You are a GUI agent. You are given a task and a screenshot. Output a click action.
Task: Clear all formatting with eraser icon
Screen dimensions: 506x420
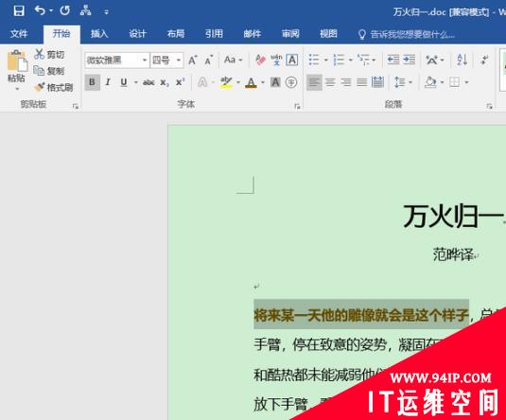click(x=260, y=60)
